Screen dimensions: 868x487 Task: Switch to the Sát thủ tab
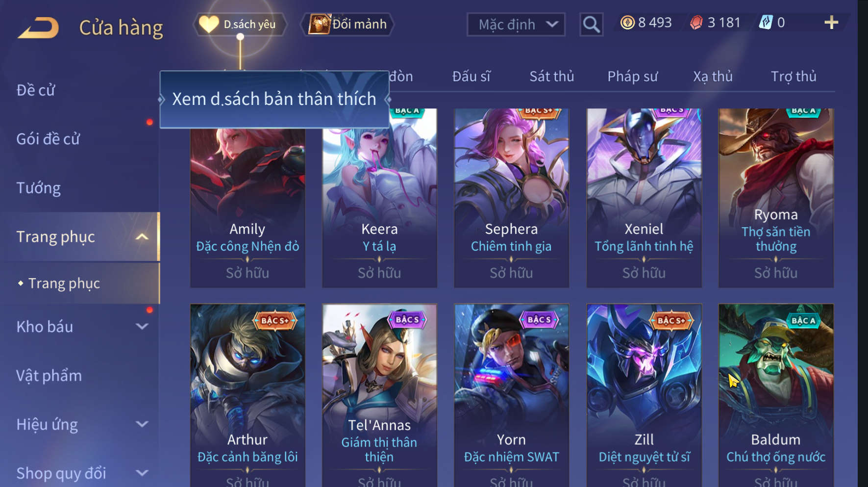coord(551,77)
